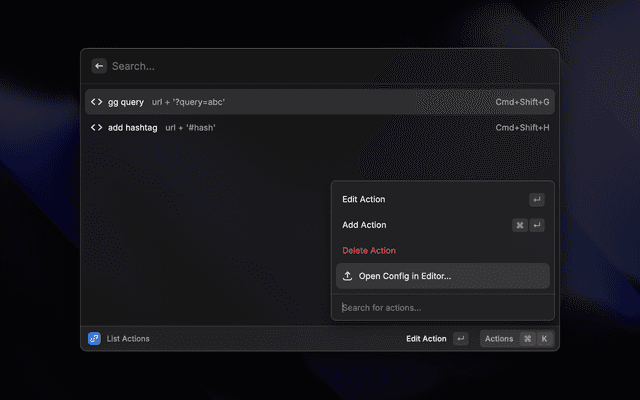Click the return key icon beside Edit Action in menu
Image resolution: width=640 pixels, height=400 pixels.
(537, 200)
